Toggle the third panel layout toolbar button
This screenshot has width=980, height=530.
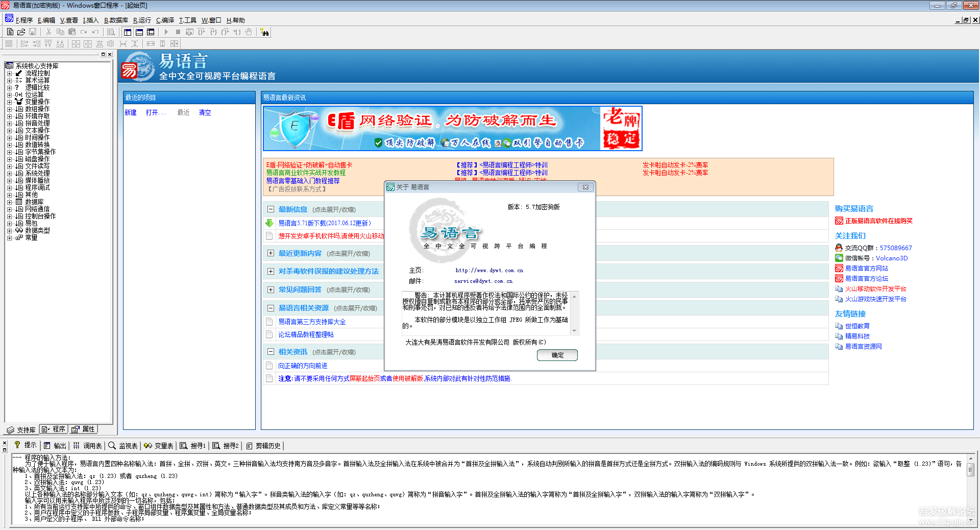click(x=151, y=32)
